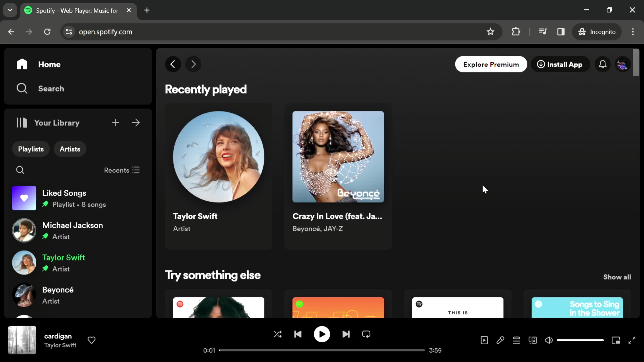Click the skip to next track icon
The height and width of the screenshot is (362, 644).
pos(346,334)
